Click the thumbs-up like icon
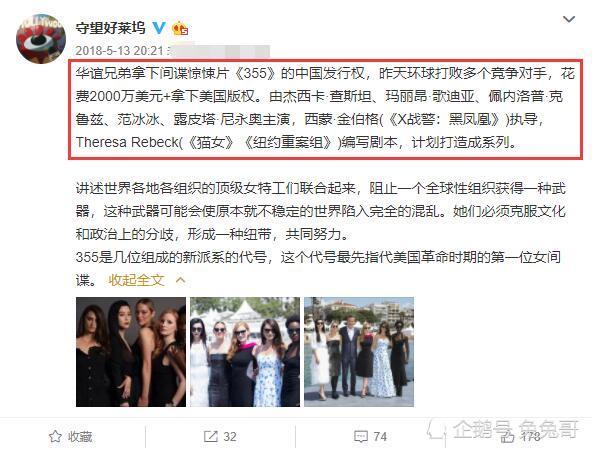This screenshot has width=592, height=450. click(x=507, y=437)
